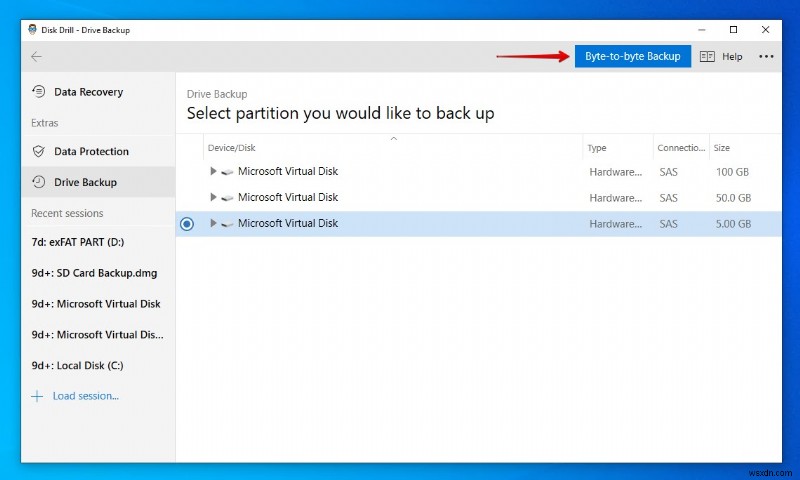Click the back arrow in toolbar
800x480 pixels.
coord(36,57)
